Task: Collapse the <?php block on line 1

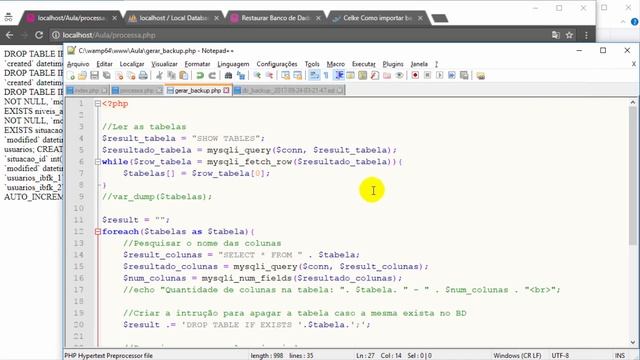Action: click(x=98, y=104)
